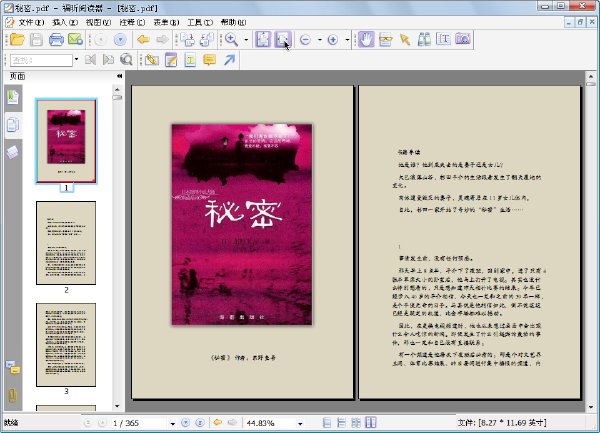Go to previous page using toolbar up arrow
Screen dimensions: 600x433
click(101, 39)
